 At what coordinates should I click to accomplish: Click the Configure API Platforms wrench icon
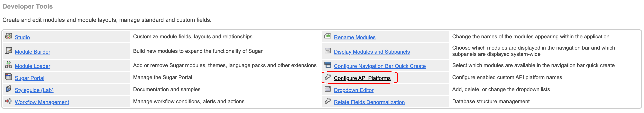click(328, 77)
